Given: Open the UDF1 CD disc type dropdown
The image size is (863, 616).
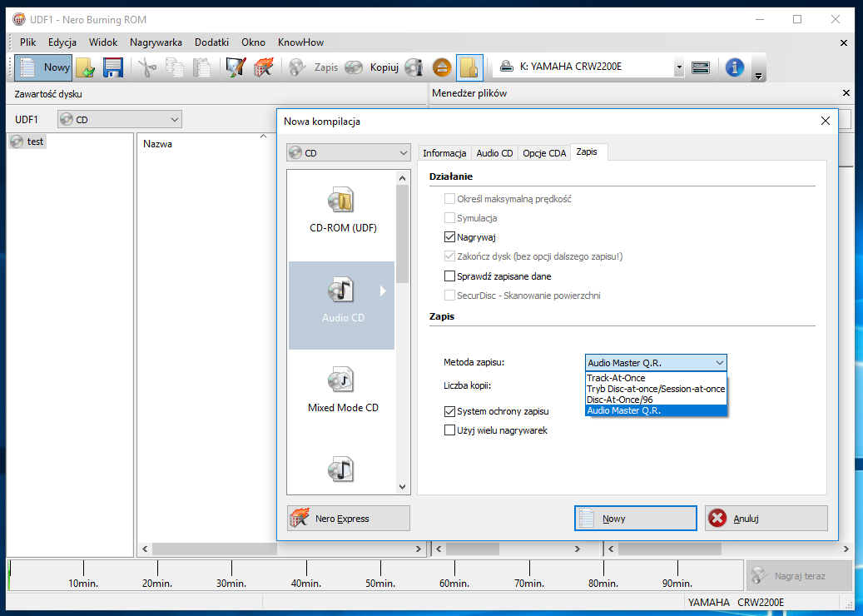Looking at the screenshot, I should coord(120,120).
